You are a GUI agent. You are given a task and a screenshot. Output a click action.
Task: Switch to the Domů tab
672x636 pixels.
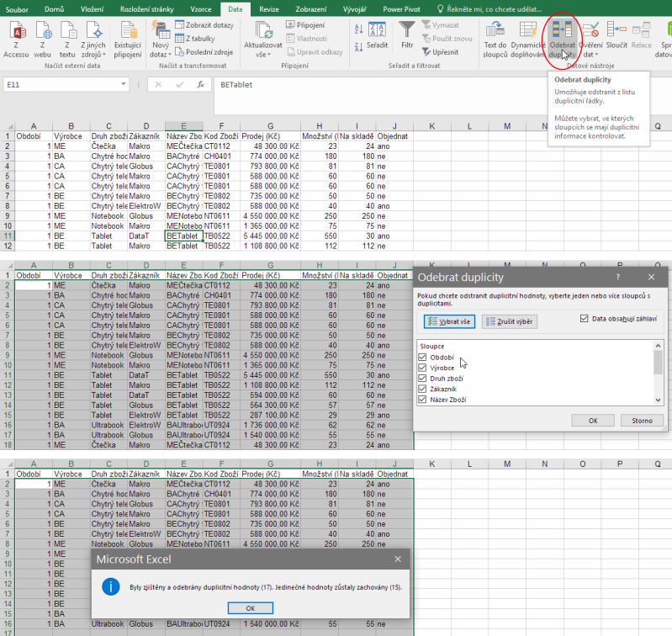click(54, 9)
